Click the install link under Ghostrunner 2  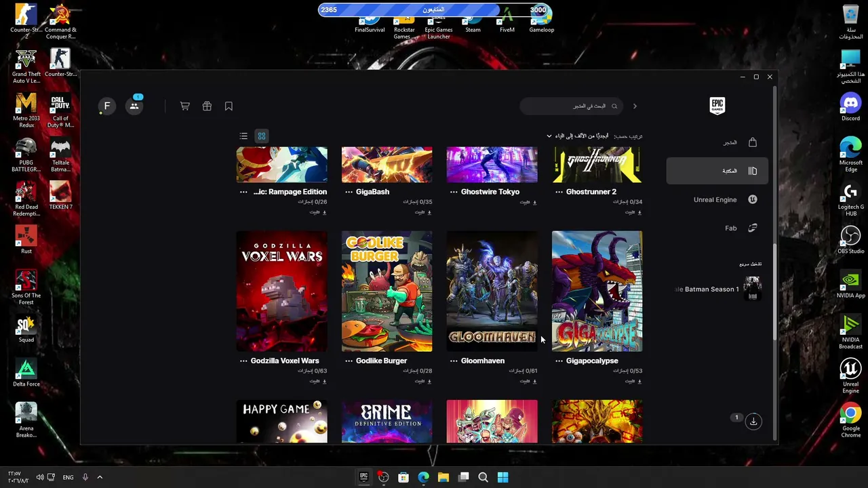click(633, 212)
